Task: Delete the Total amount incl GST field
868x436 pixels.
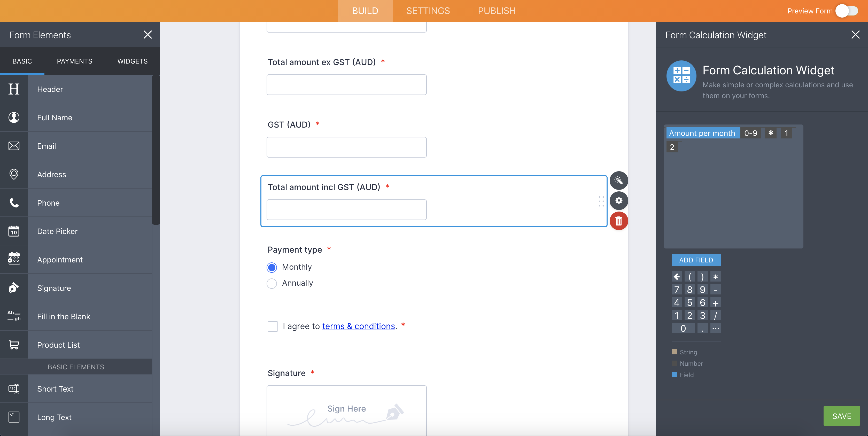Action: point(619,221)
